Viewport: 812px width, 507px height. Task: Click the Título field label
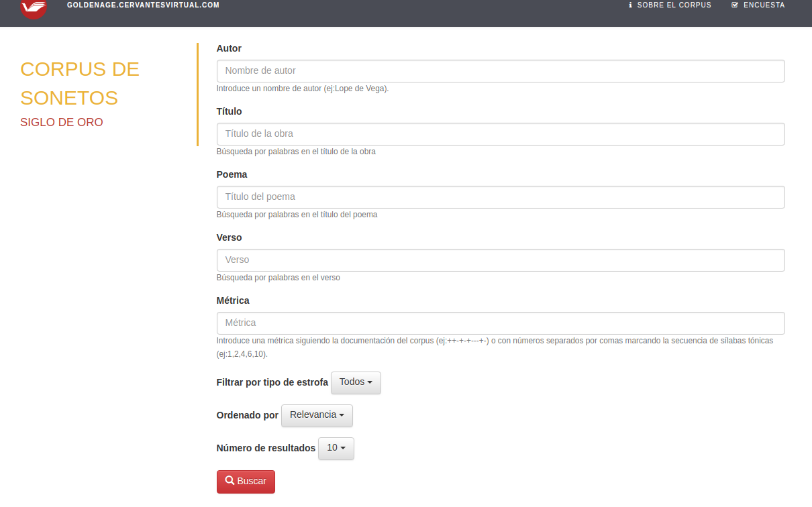pyautogui.click(x=230, y=111)
